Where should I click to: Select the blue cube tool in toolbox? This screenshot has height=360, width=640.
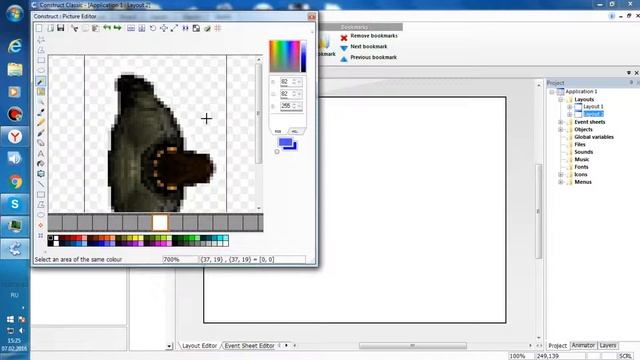(x=41, y=174)
